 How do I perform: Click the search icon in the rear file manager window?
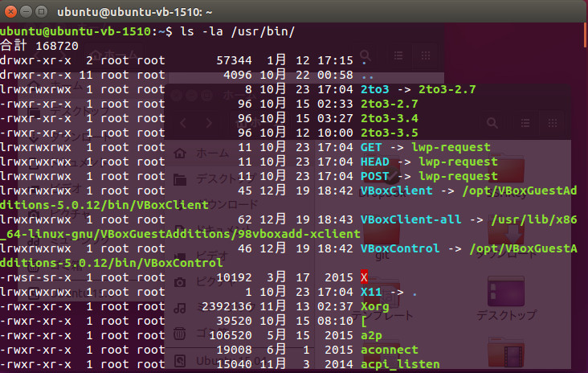coord(365,56)
